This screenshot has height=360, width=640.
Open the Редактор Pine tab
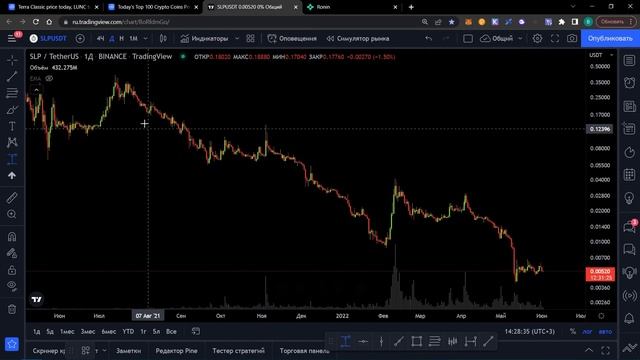pyautogui.click(x=176, y=351)
